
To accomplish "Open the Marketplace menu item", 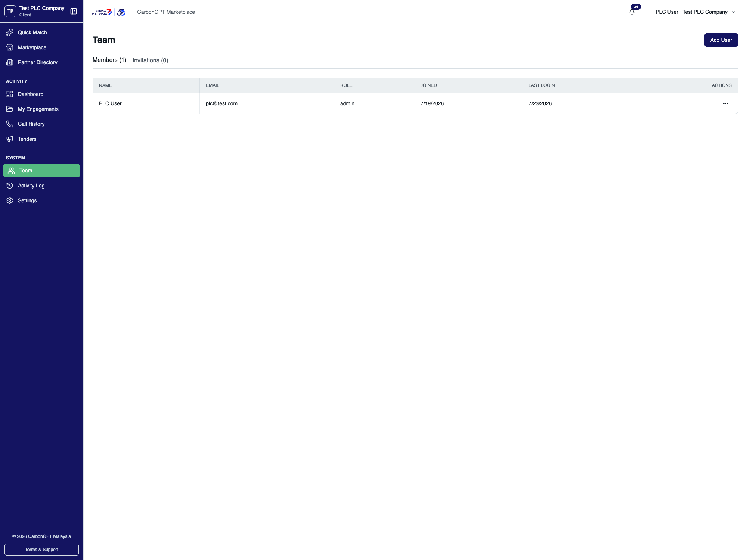I will point(41,47).
